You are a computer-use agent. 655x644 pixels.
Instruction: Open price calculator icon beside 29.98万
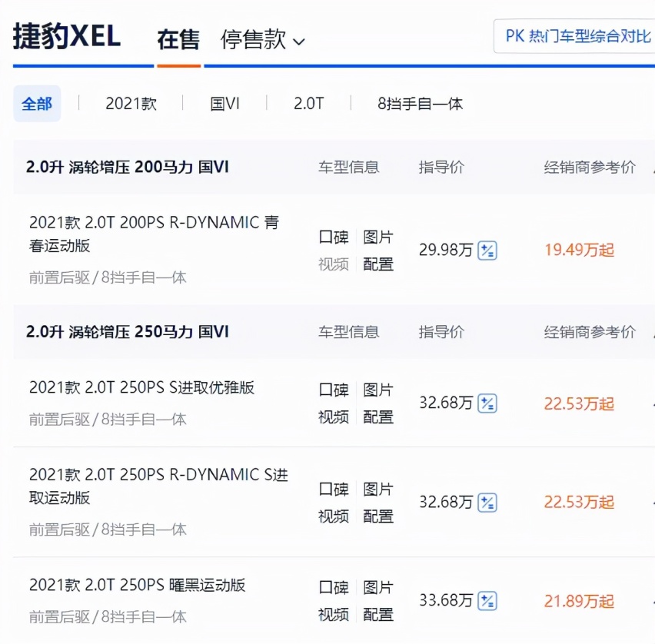pos(487,251)
